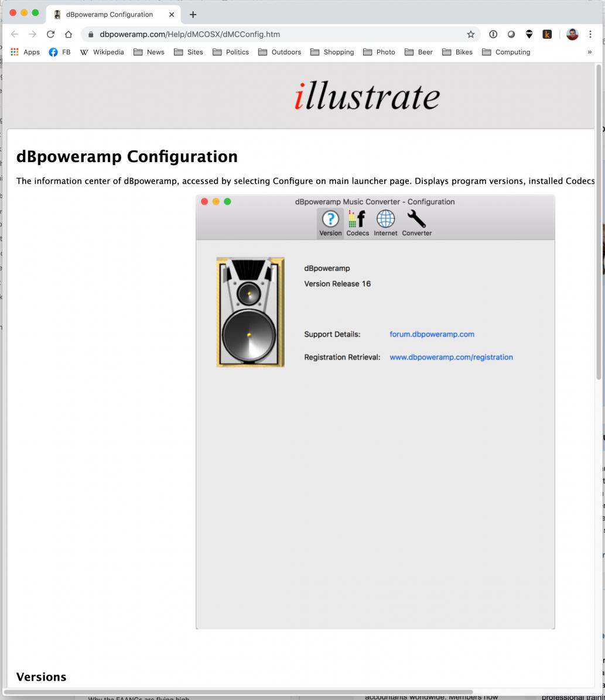This screenshot has width=605, height=700.
Task: Open a new browser tab
Action: [193, 15]
